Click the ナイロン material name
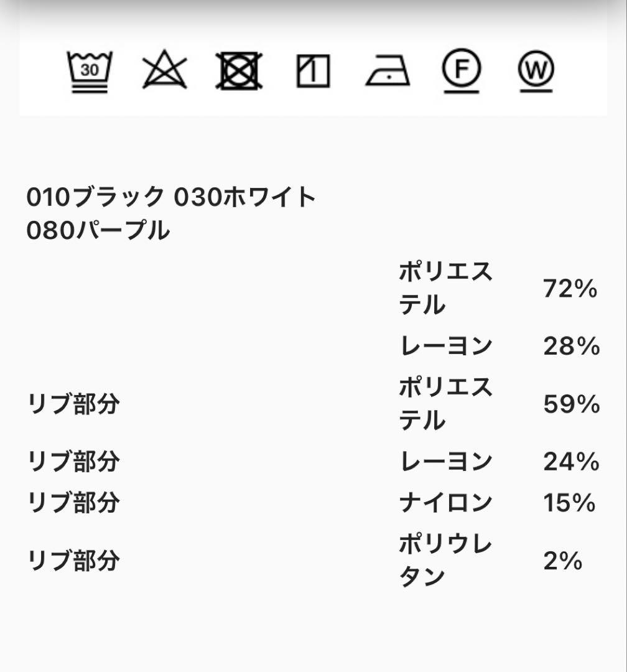 coord(445,503)
